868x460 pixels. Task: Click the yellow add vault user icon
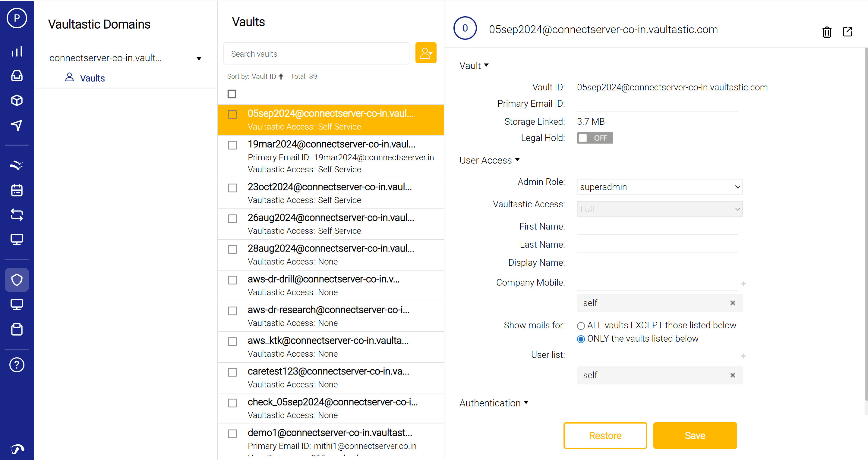(426, 53)
